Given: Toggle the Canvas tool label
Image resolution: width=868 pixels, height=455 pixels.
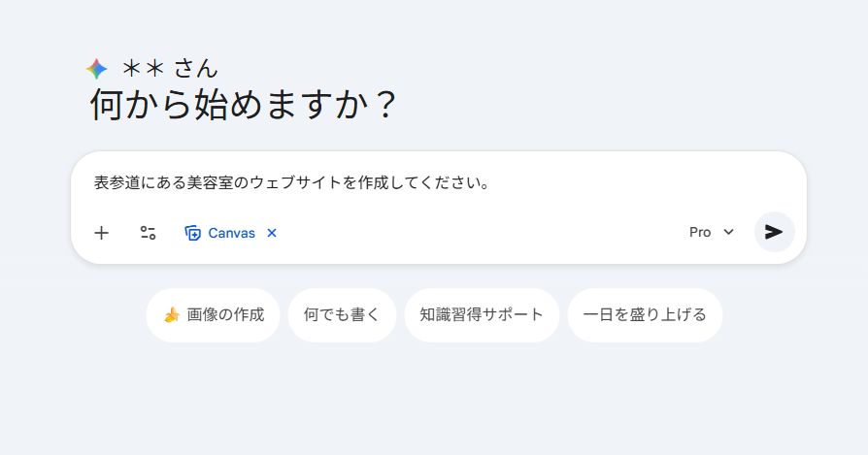Looking at the screenshot, I should (231, 233).
